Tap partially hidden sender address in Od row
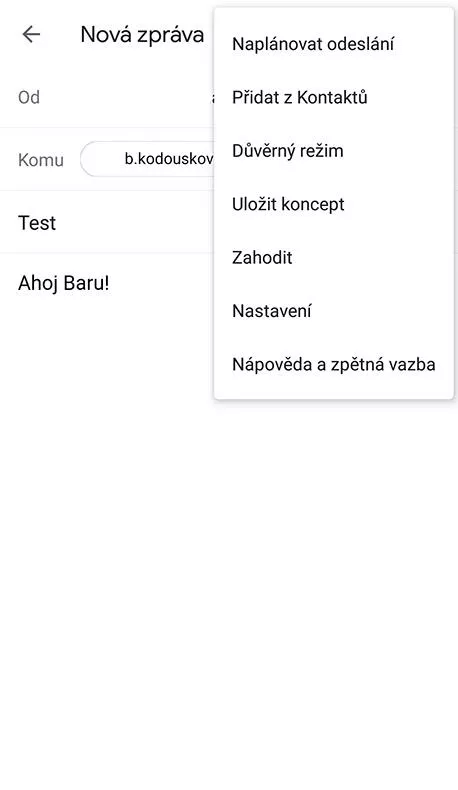This screenshot has width=458, height=790. click(x=213, y=98)
